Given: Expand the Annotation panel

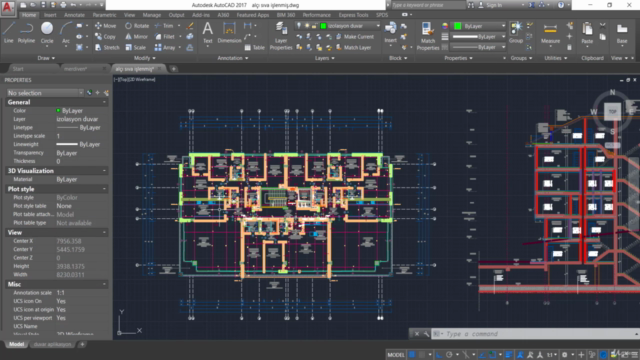Looking at the screenshot, I should point(233,58).
